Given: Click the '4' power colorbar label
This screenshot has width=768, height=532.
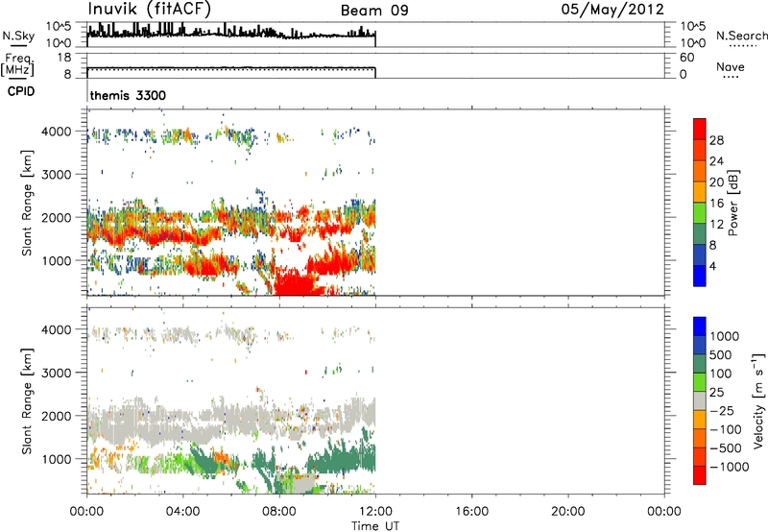Looking at the screenshot, I should point(712,266).
